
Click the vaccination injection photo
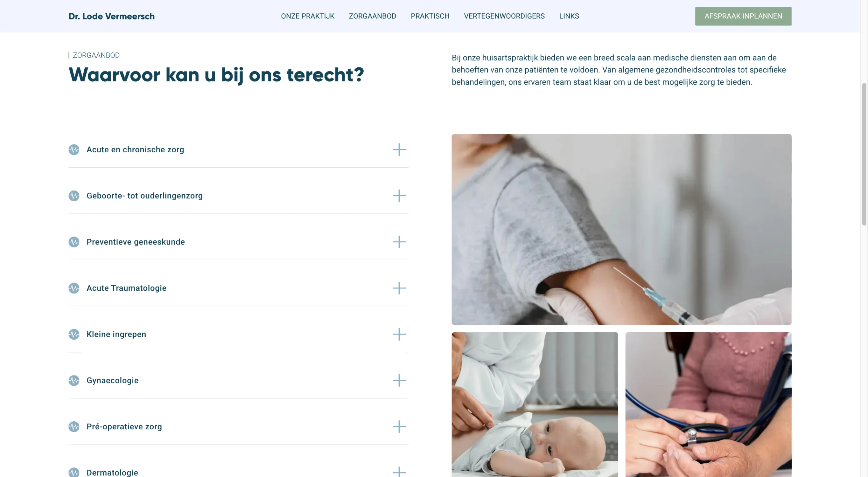pos(621,229)
